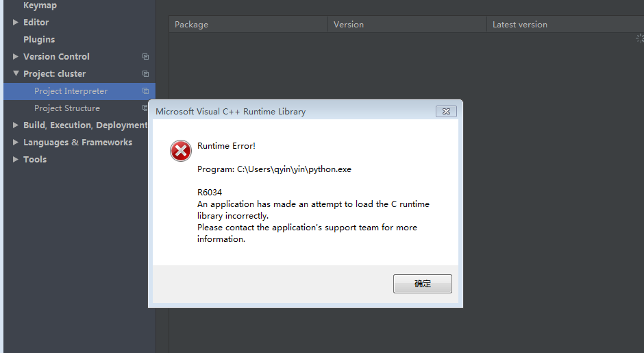This screenshot has height=353, width=644.
Task: Expand Build, Execution, Deployment section
Action: coord(16,125)
